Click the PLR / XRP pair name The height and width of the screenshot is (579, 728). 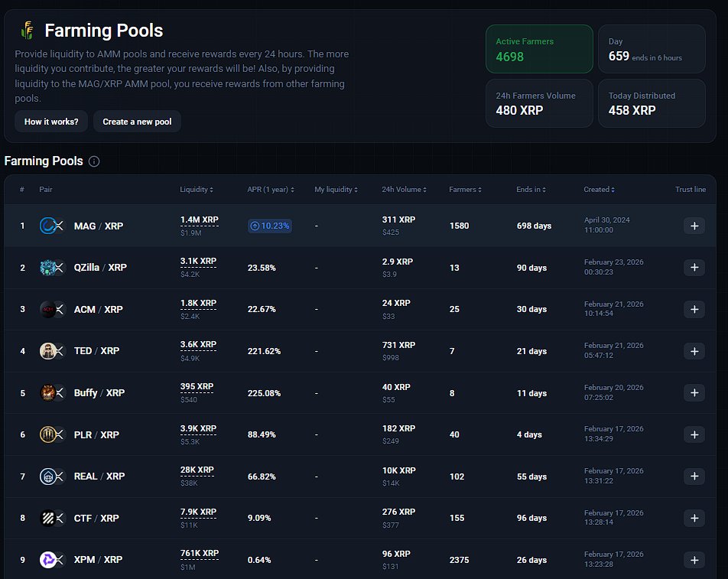96,434
